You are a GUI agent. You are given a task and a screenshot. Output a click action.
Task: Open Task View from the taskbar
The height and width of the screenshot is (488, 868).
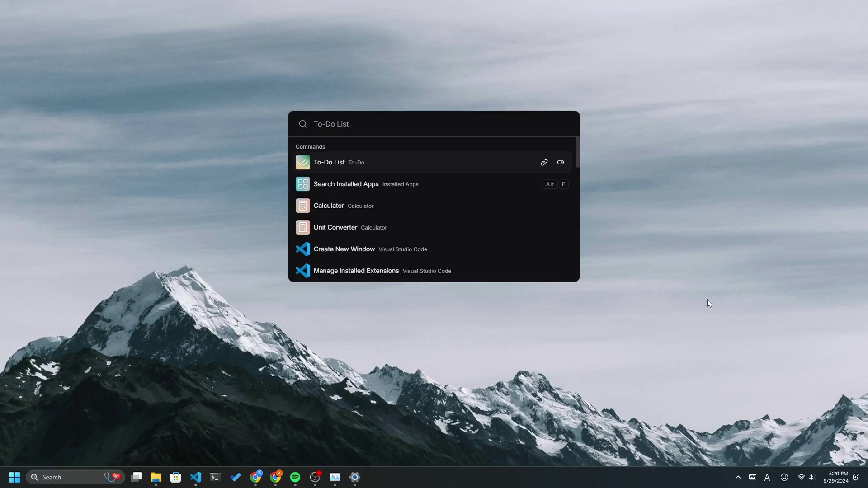pos(136,477)
